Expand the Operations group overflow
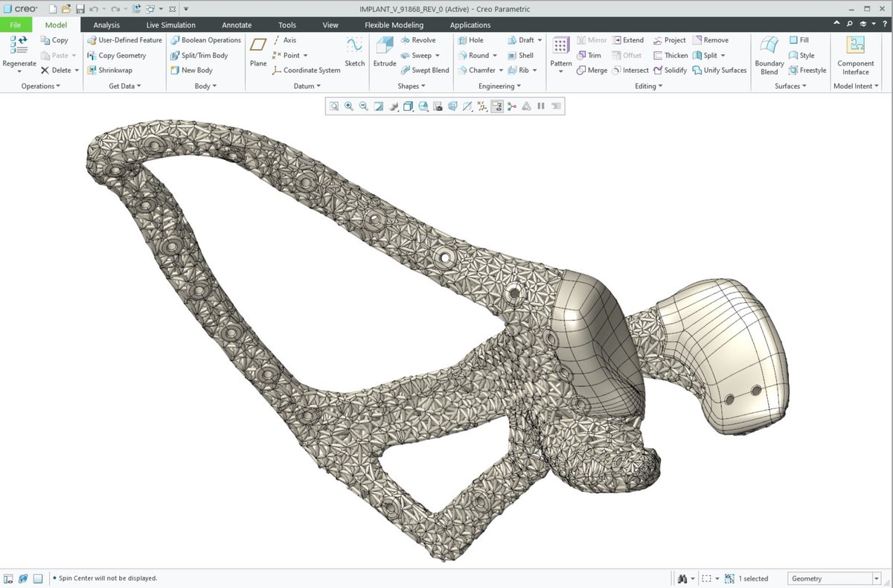893x588 pixels. tap(41, 86)
